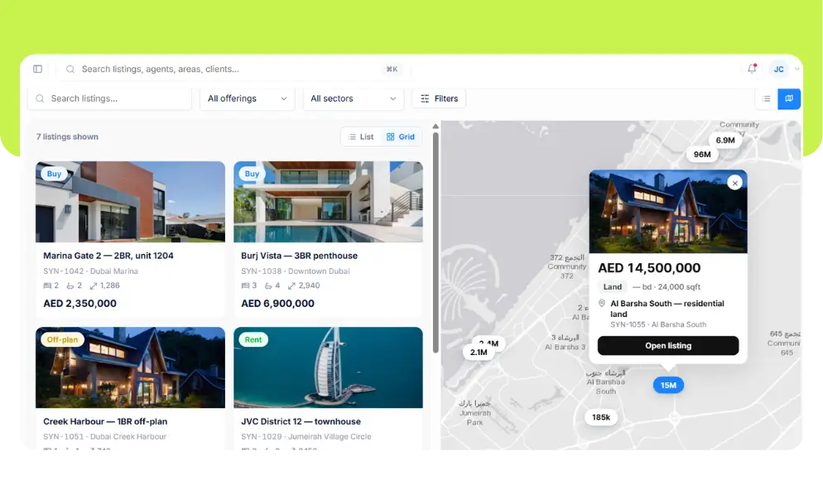
Task: Open the Filters button
Action: click(440, 98)
